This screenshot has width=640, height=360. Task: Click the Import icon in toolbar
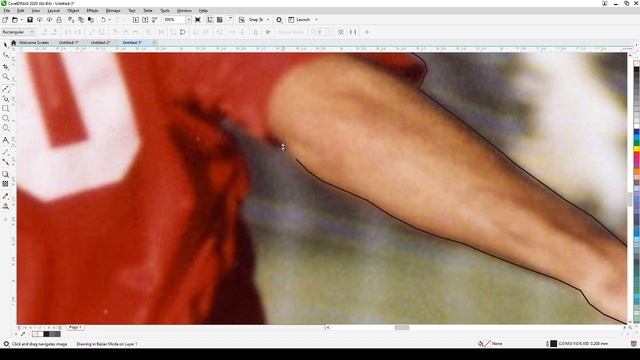point(136,20)
